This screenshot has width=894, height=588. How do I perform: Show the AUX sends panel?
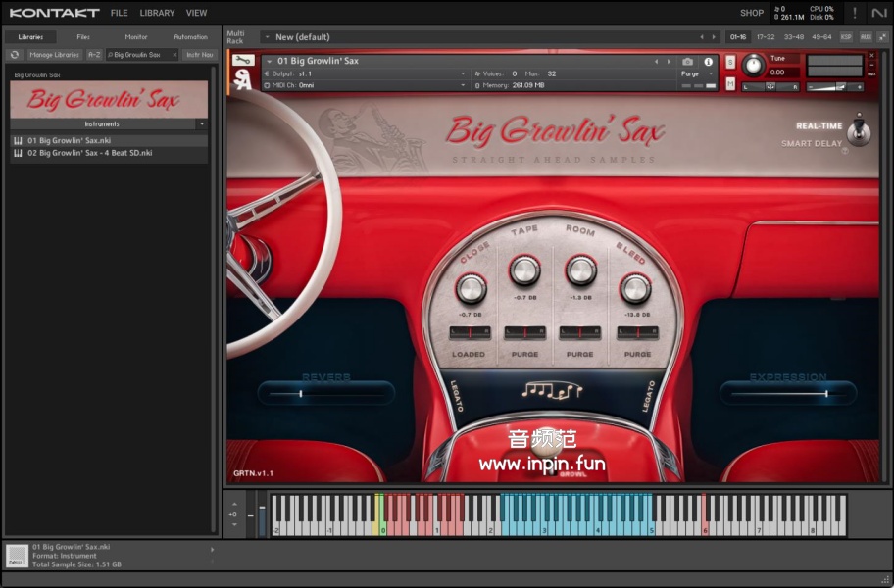866,37
